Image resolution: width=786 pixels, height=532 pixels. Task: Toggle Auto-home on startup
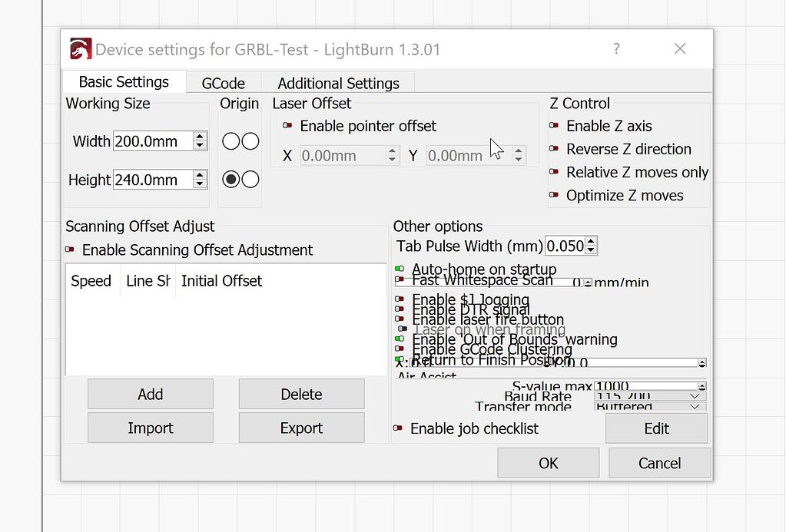400,269
